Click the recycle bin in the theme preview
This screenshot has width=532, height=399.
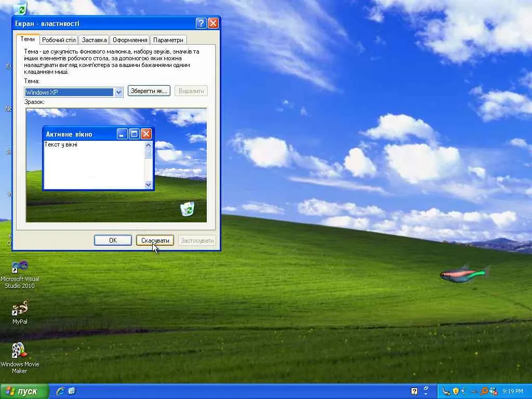tap(187, 209)
